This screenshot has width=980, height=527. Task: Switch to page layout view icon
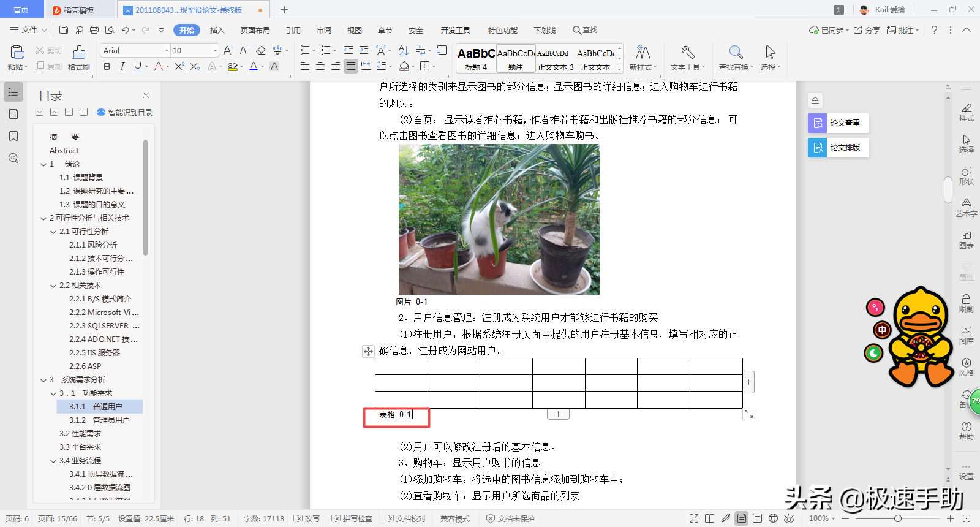point(742,518)
